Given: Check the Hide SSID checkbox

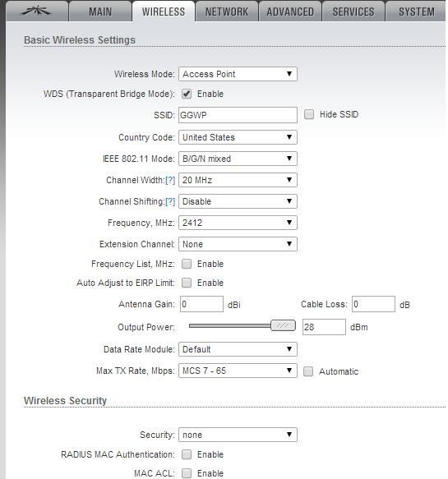Looking at the screenshot, I should (x=309, y=114).
